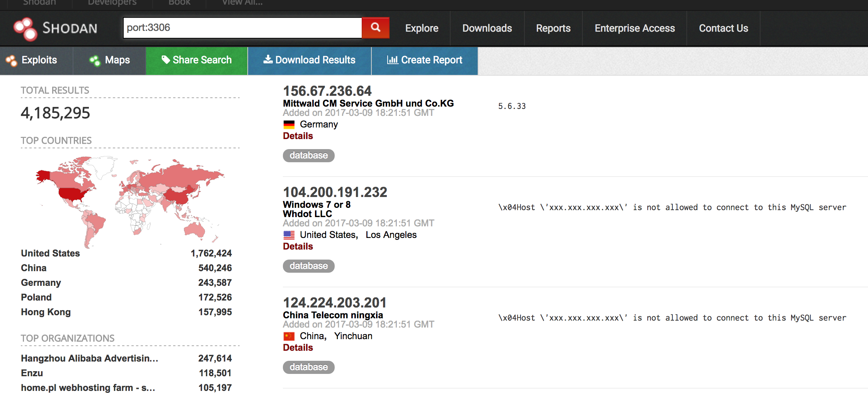Screen dimensions: 868x394
Task: Click the 247,614 Alibaba count
Action: pyautogui.click(x=215, y=358)
